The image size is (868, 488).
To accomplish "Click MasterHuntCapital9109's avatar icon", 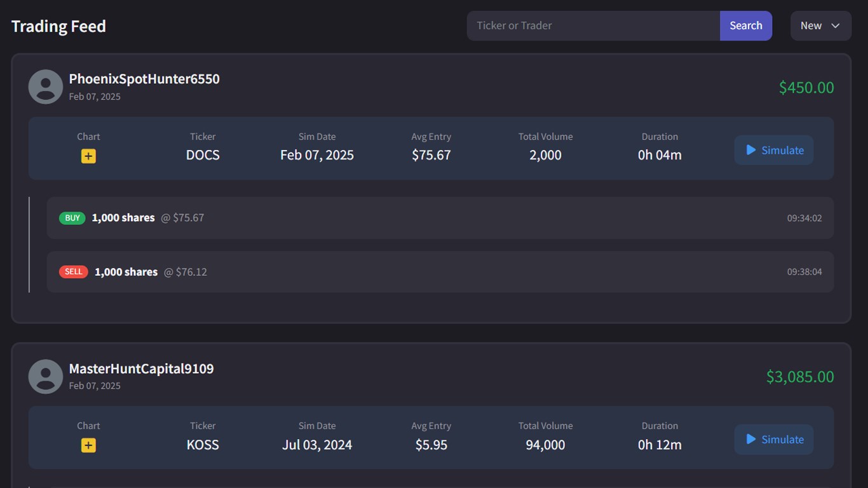I will 45,376.
